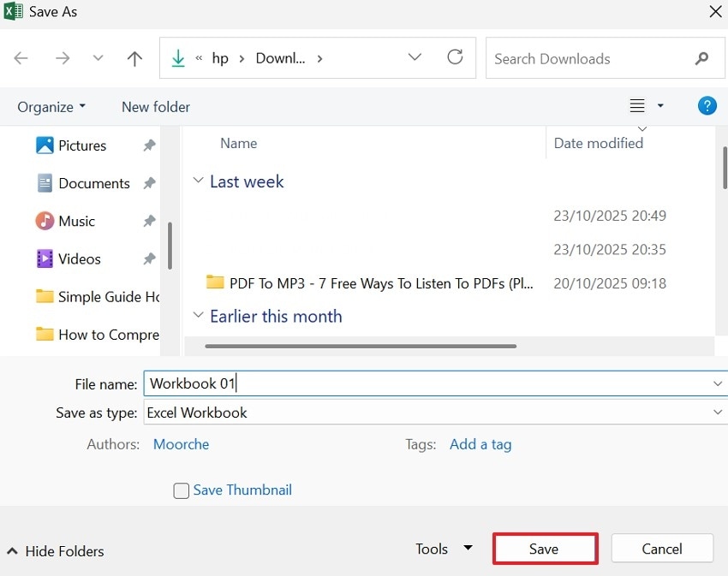The image size is (728, 576).
Task: Click the green Downloads arrow icon in address bar
Action: 178,58
